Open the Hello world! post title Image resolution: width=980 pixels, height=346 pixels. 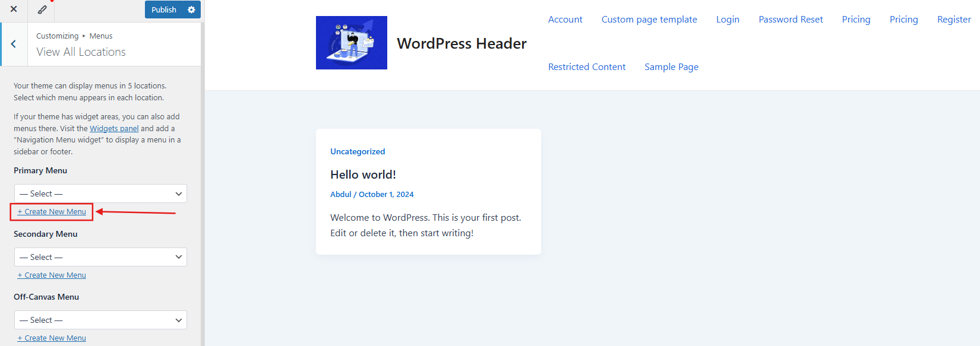(x=363, y=174)
